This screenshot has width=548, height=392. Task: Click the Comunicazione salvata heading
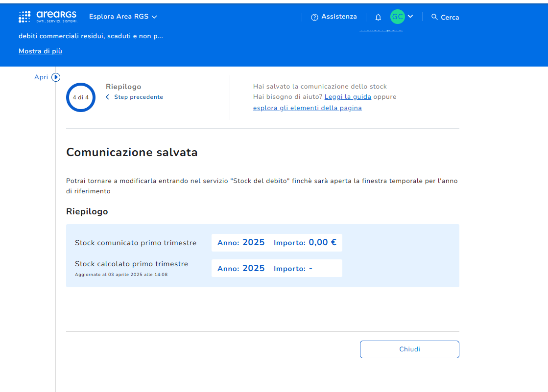point(132,152)
